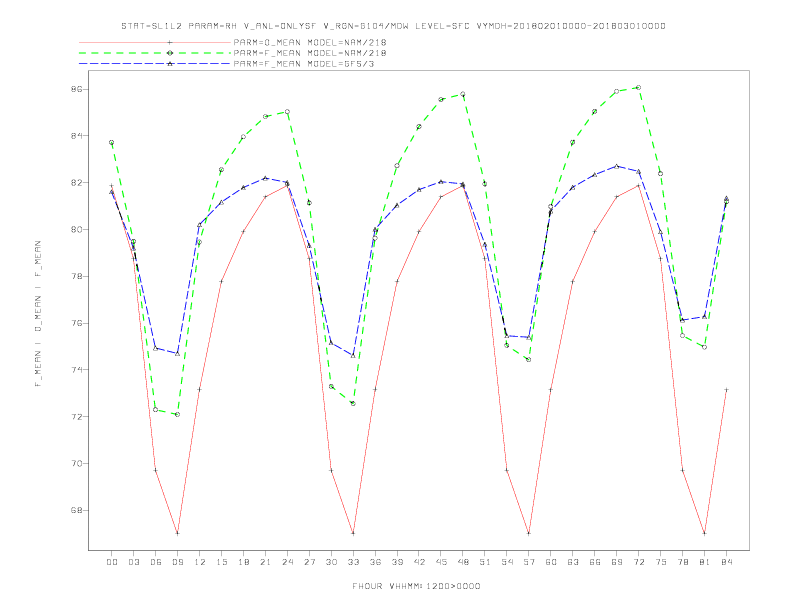Select legend entry PARM=O_MEAN MODEL=NAM/218
The width and height of the screenshot is (792, 612).
(x=310, y=42)
